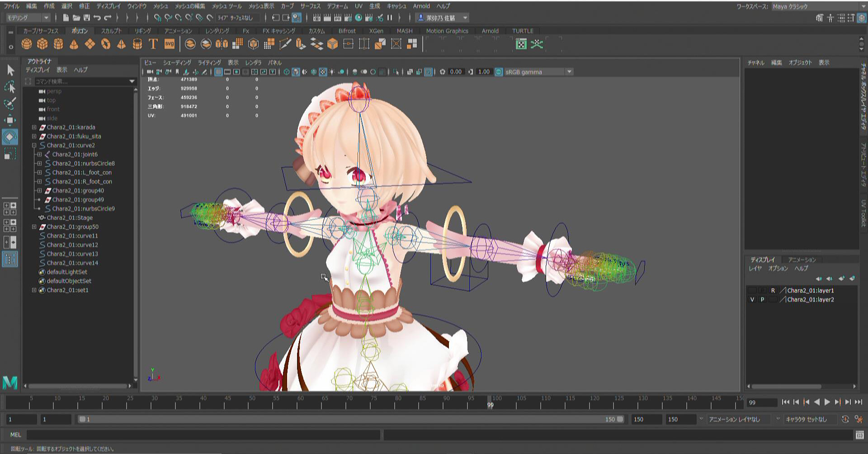Create a polygon pipe from shelf
The width and height of the screenshot is (868, 454).
(x=137, y=44)
